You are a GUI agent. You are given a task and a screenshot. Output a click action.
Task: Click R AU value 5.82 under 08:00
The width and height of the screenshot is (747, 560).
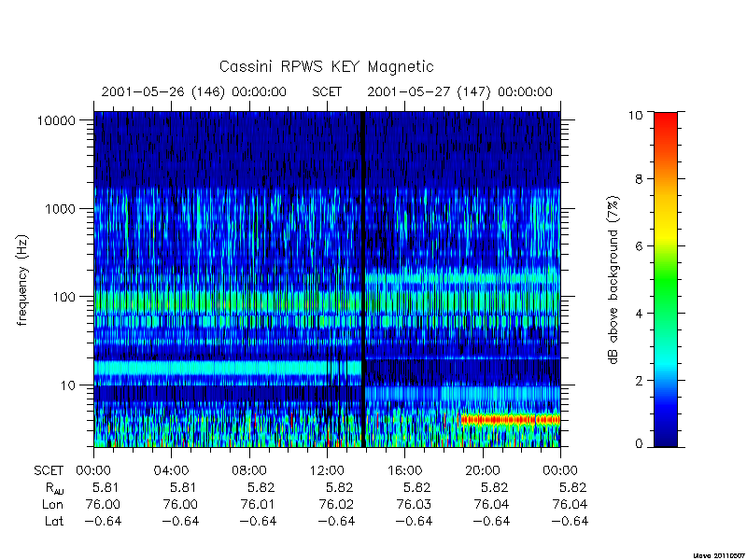point(261,487)
